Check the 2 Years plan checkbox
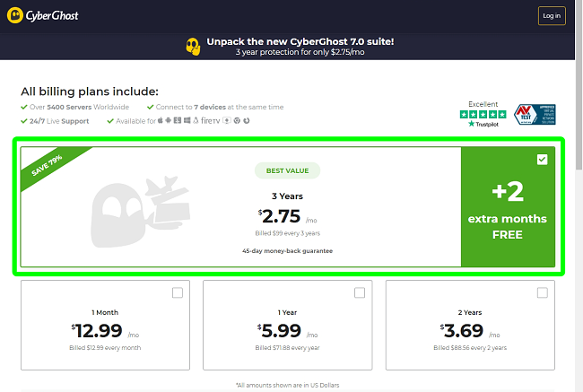This screenshot has width=583, height=392. [x=543, y=292]
